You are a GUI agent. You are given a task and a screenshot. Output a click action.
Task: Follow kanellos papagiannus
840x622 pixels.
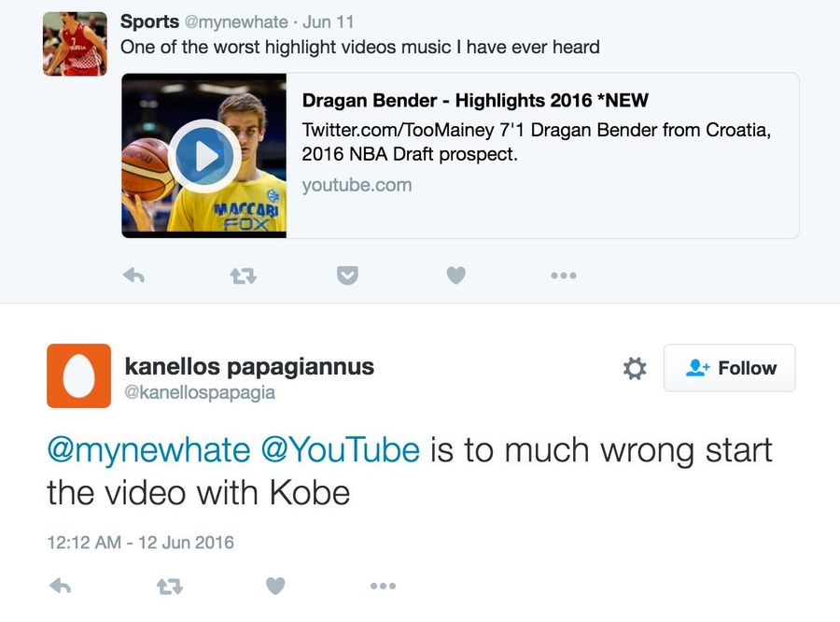pyautogui.click(x=729, y=368)
